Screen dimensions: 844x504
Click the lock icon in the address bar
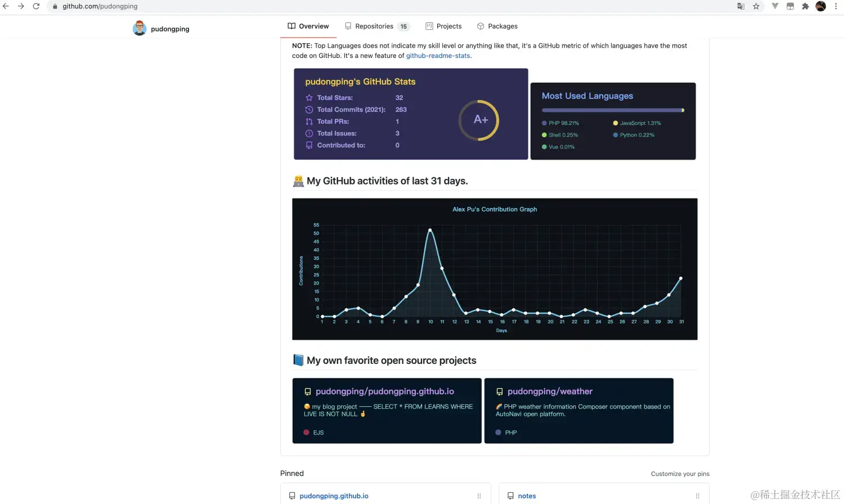click(x=55, y=6)
